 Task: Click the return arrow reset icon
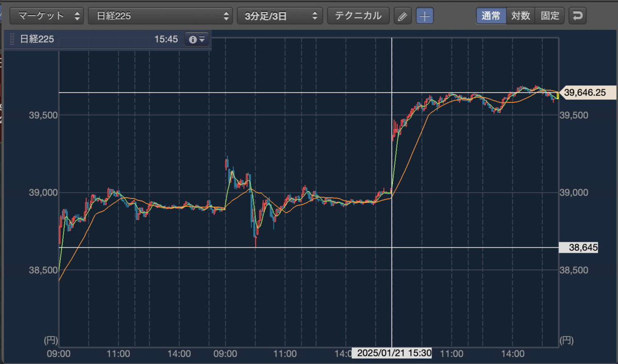(578, 16)
